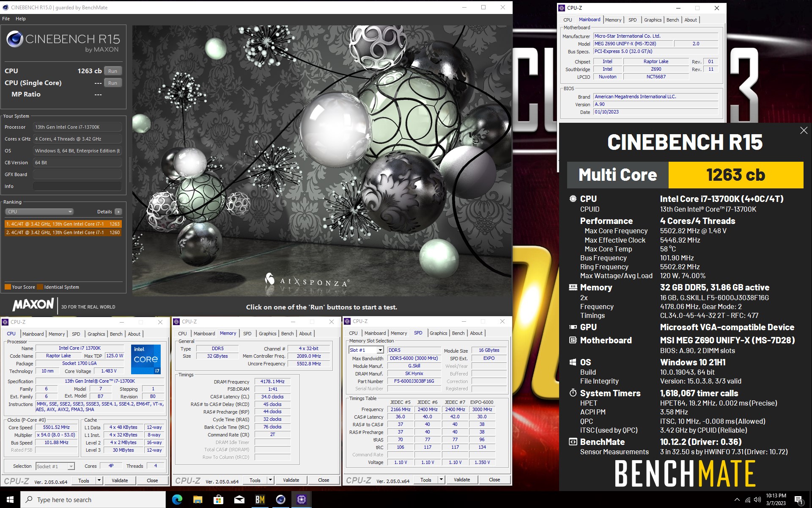Open the Ranking CPU dropdown

tap(39, 212)
